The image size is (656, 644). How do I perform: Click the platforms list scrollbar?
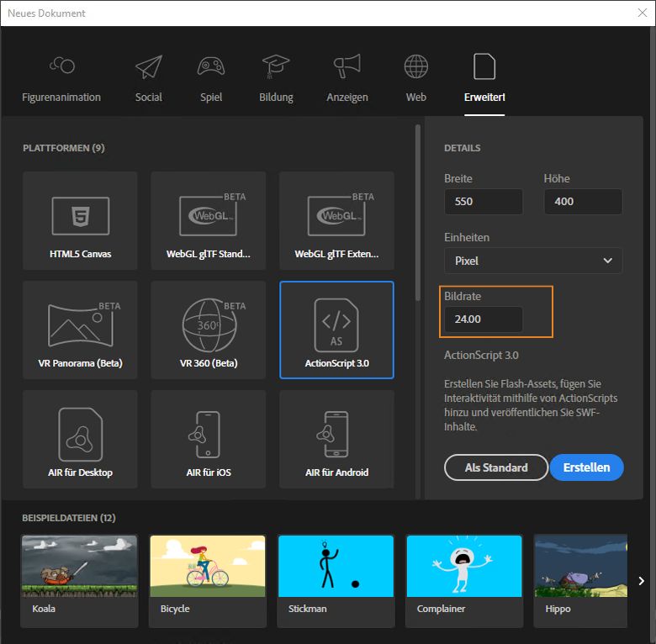tap(417, 213)
